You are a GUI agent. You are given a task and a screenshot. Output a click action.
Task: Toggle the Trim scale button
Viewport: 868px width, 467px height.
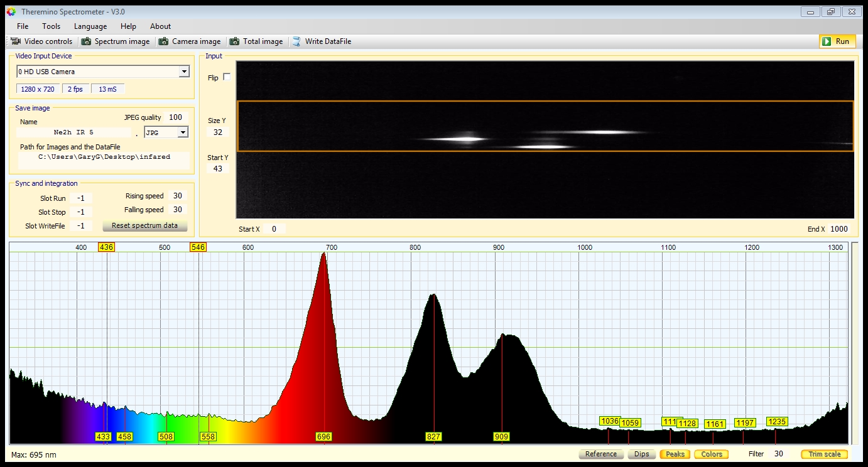pyautogui.click(x=824, y=454)
